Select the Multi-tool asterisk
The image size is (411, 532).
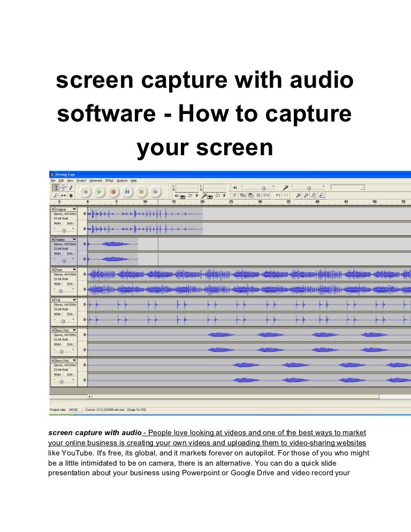71,195
